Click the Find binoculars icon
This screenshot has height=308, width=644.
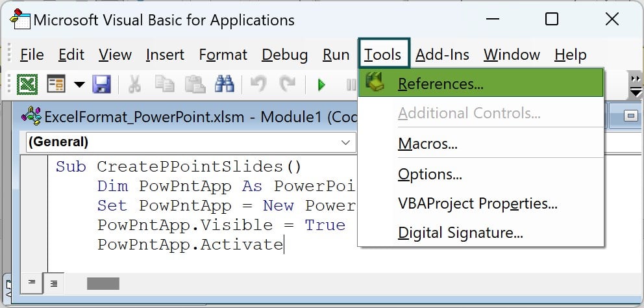pyautogui.click(x=224, y=84)
